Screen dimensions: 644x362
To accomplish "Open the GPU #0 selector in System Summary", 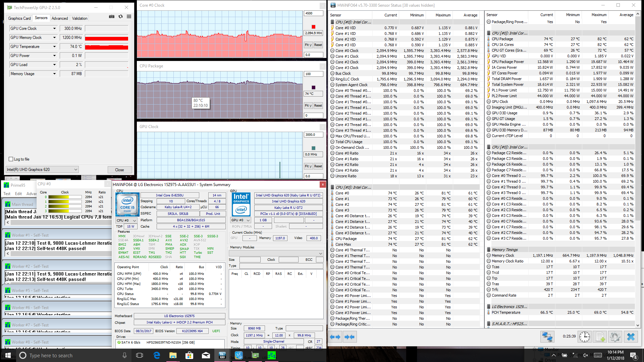I will point(241,220).
